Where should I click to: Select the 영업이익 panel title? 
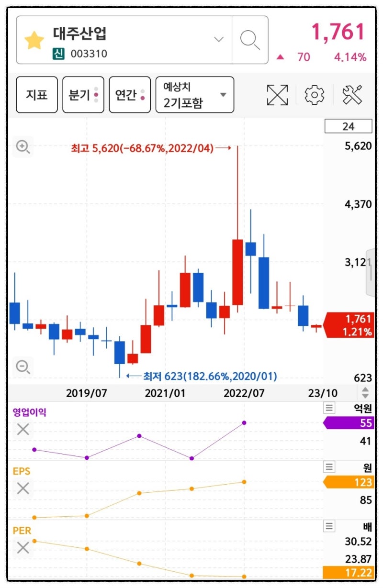click(x=29, y=411)
